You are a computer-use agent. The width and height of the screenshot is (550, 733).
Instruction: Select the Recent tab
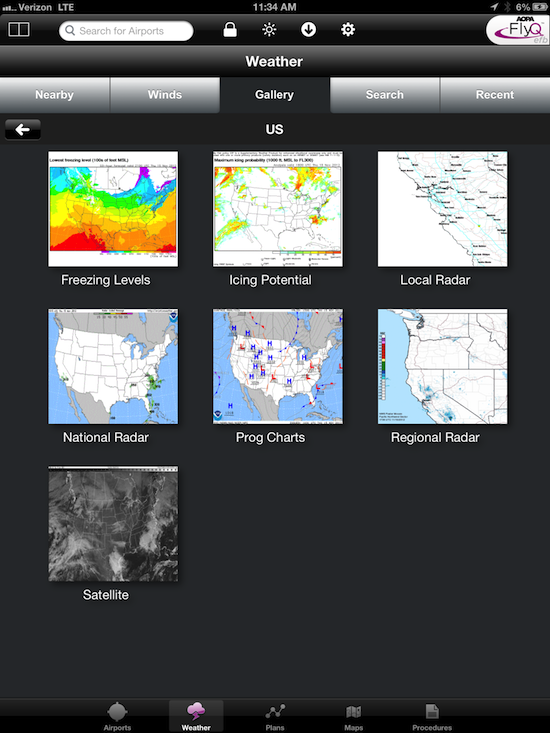point(495,95)
